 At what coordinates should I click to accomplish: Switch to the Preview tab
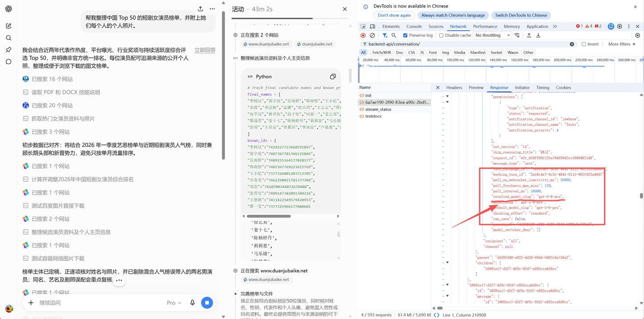click(x=476, y=88)
